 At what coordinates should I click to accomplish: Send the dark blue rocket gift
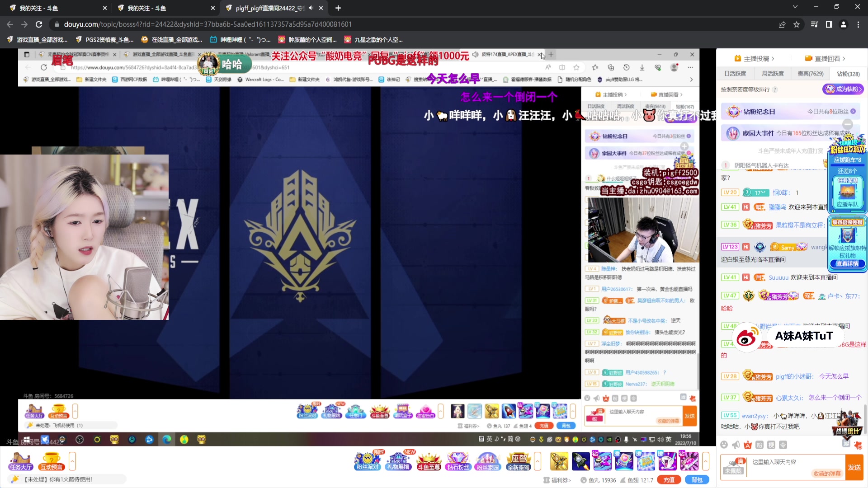click(581, 461)
